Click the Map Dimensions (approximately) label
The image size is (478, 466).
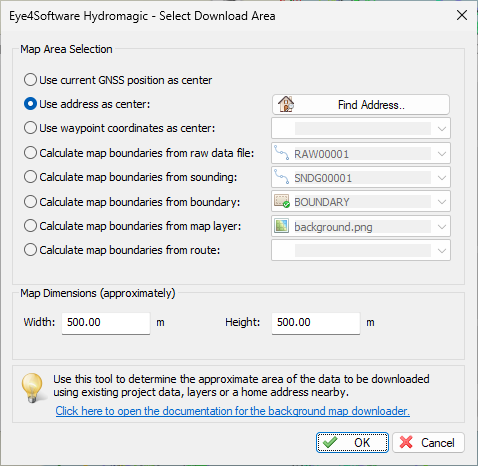98,293
